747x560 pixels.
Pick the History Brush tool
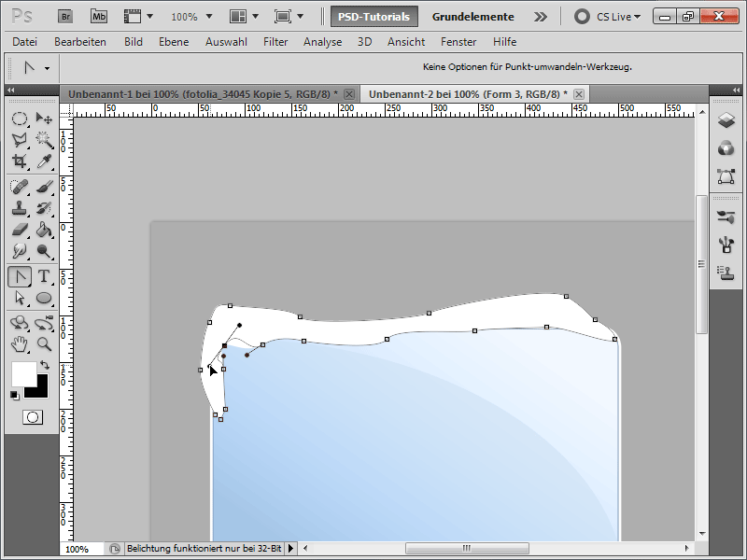click(44, 208)
